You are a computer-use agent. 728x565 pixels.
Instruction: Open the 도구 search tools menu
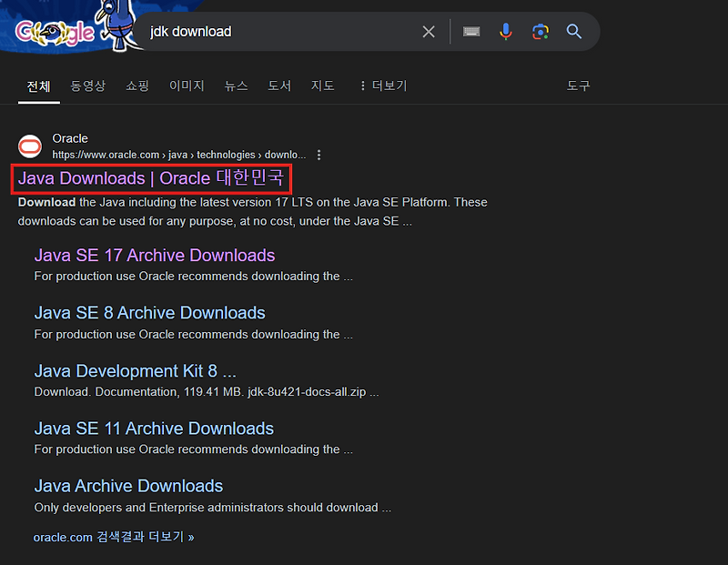coord(578,86)
